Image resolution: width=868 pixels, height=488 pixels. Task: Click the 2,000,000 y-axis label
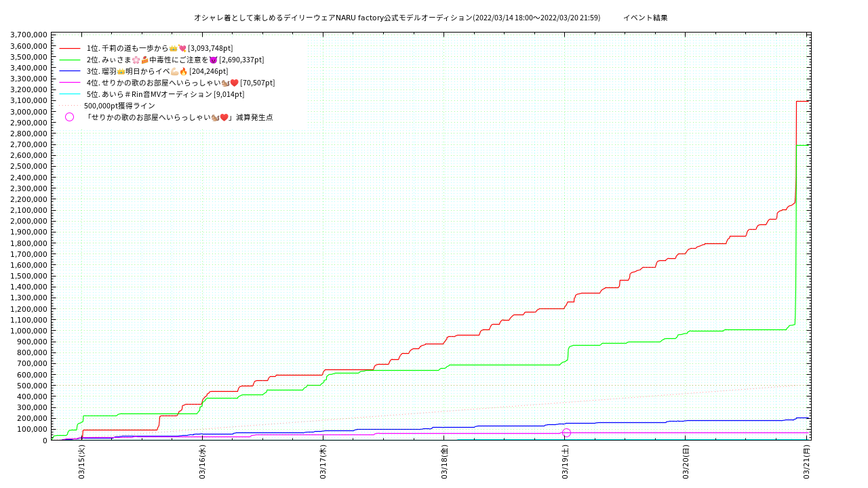[x=29, y=221]
